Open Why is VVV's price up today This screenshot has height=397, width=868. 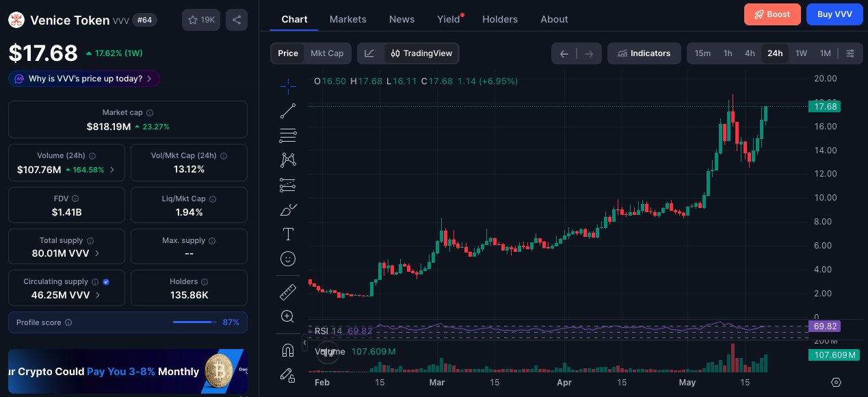tap(85, 79)
